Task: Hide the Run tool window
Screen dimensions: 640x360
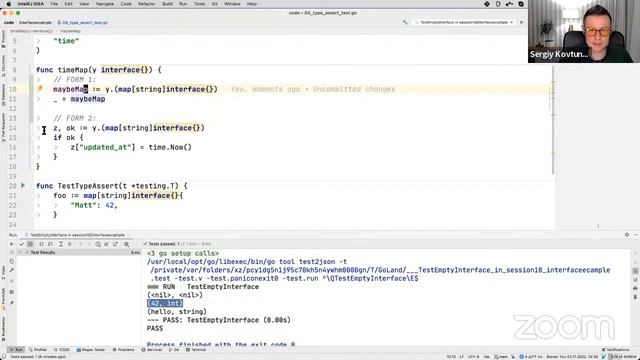Action: coord(636,235)
